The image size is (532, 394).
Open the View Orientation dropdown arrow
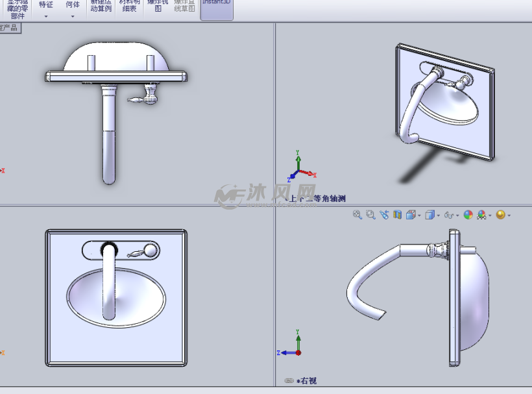point(419,215)
